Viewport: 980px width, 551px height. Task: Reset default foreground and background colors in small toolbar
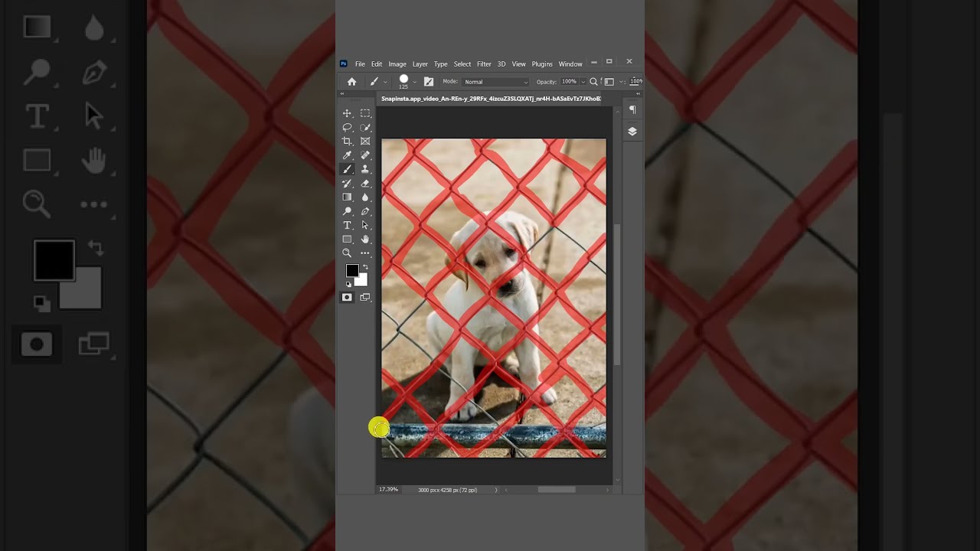(x=348, y=285)
